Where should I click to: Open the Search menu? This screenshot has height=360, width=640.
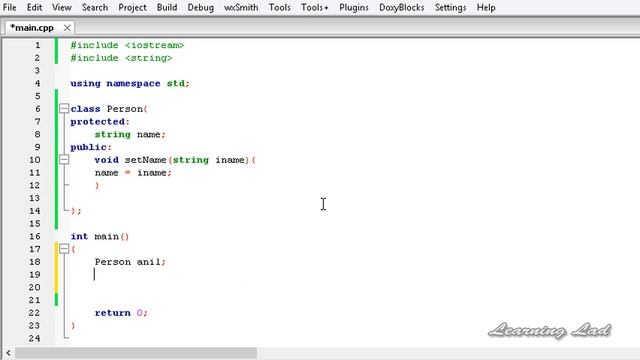coord(95,8)
